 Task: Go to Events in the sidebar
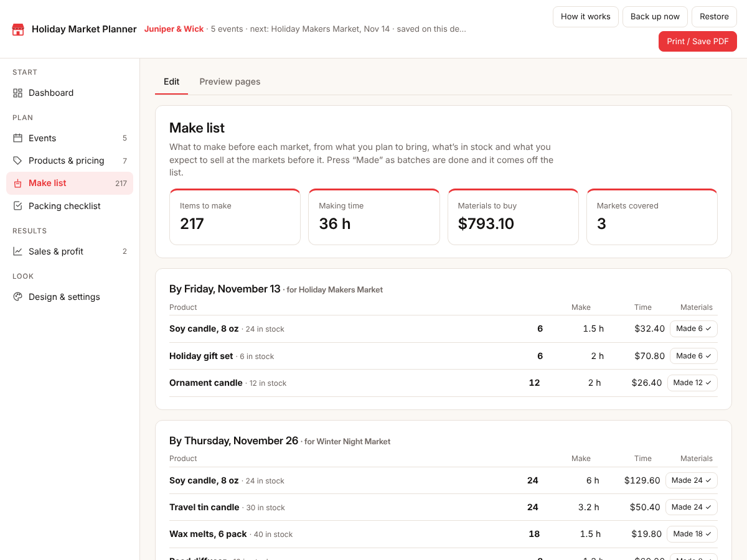click(70, 138)
